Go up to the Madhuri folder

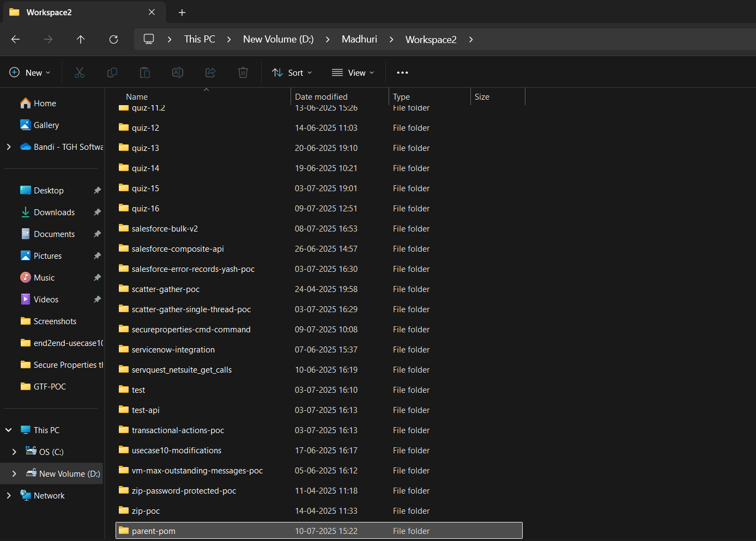(x=81, y=39)
